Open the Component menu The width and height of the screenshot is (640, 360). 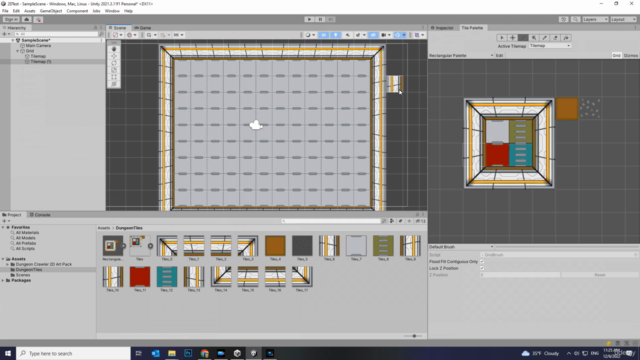coord(77,11)
